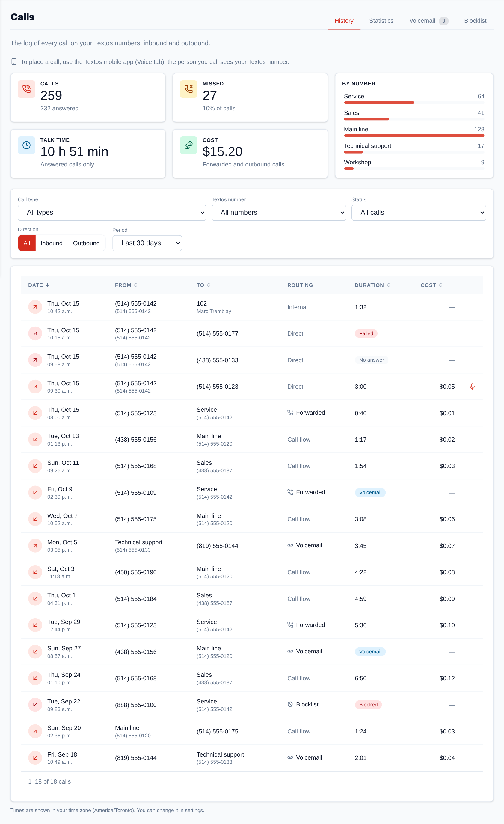Viewport: 504px width, 824px height.
Task: Click the Blocked status badge
Action: pos(368,705)
